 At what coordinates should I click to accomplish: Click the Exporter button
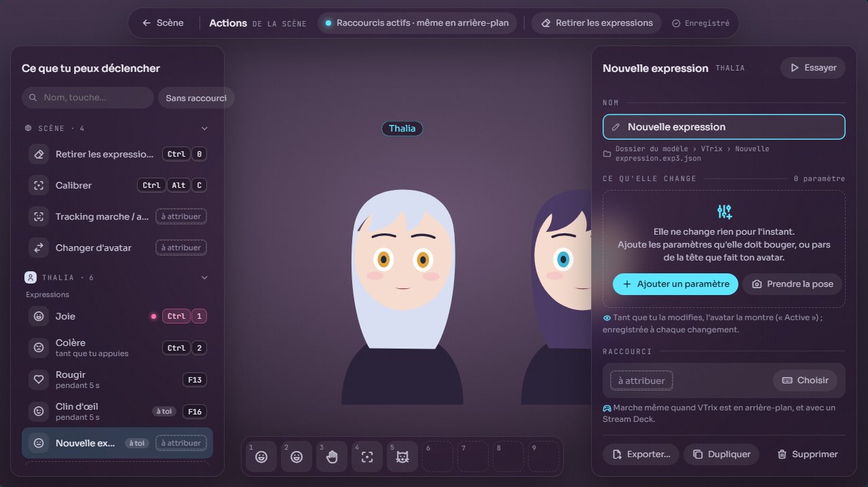[641, 454]
